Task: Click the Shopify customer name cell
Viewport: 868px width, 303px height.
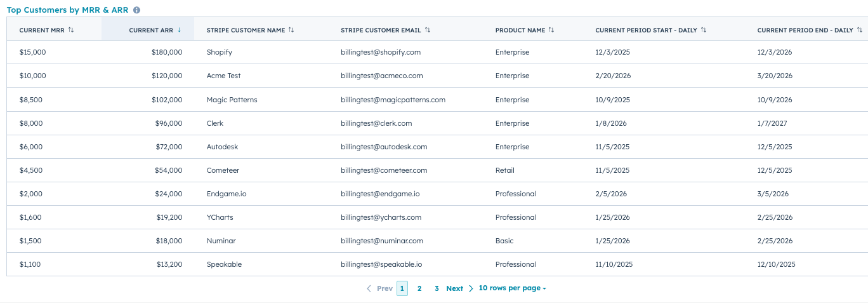Action: [x=220, y=52]
